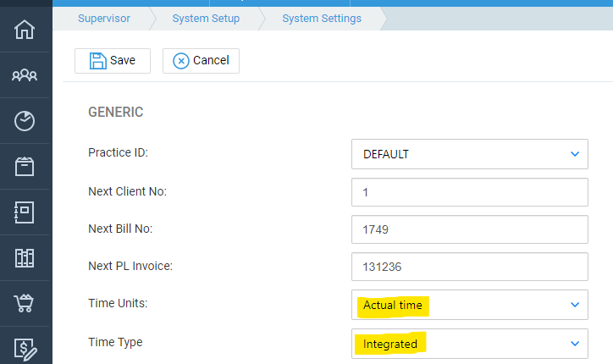The image size is (613, 364).
Task: Go to Supervisor breadcrumb
Action: pyautogui.click(x=104, y=19)
